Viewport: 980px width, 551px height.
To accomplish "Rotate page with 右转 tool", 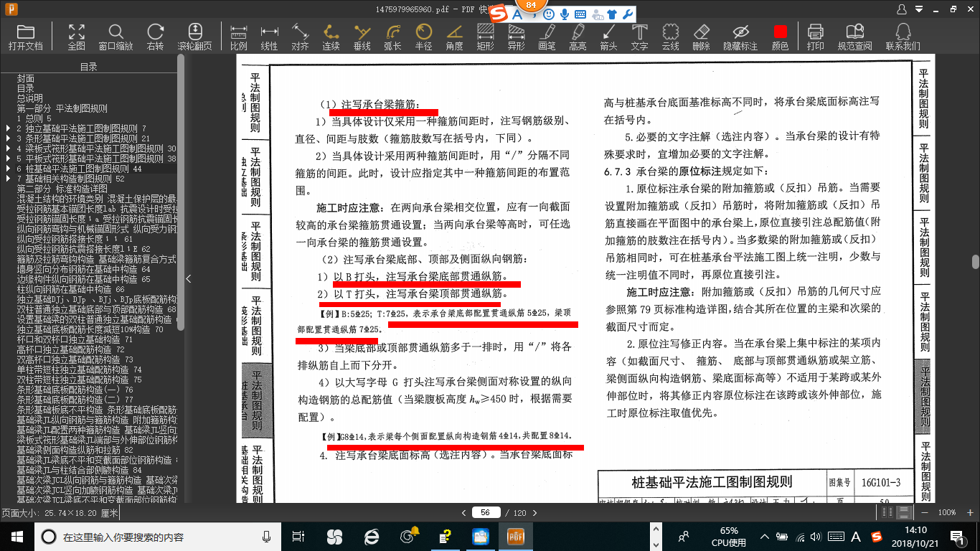I will 155,37.
